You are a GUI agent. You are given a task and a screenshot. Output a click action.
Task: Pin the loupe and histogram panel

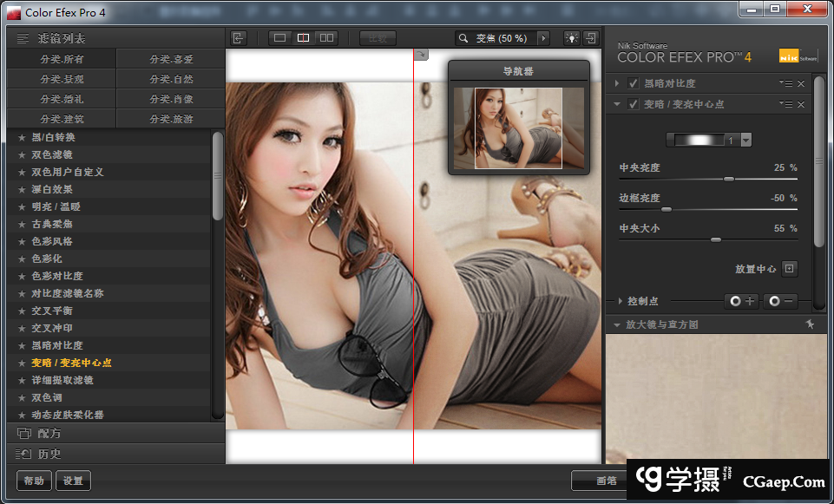810,324
